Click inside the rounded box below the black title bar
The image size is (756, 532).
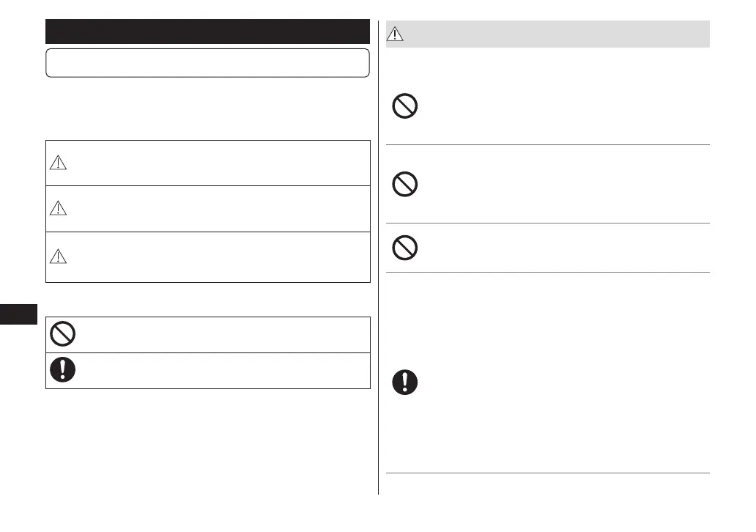207,63
